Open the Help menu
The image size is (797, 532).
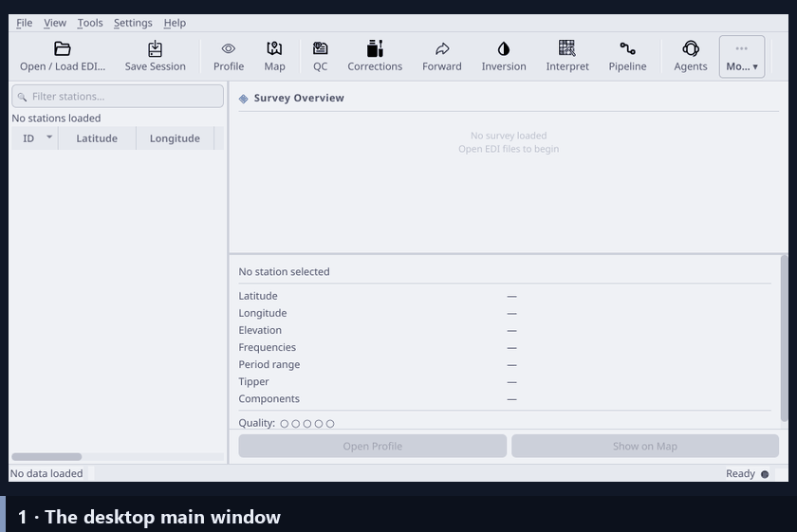175,23
